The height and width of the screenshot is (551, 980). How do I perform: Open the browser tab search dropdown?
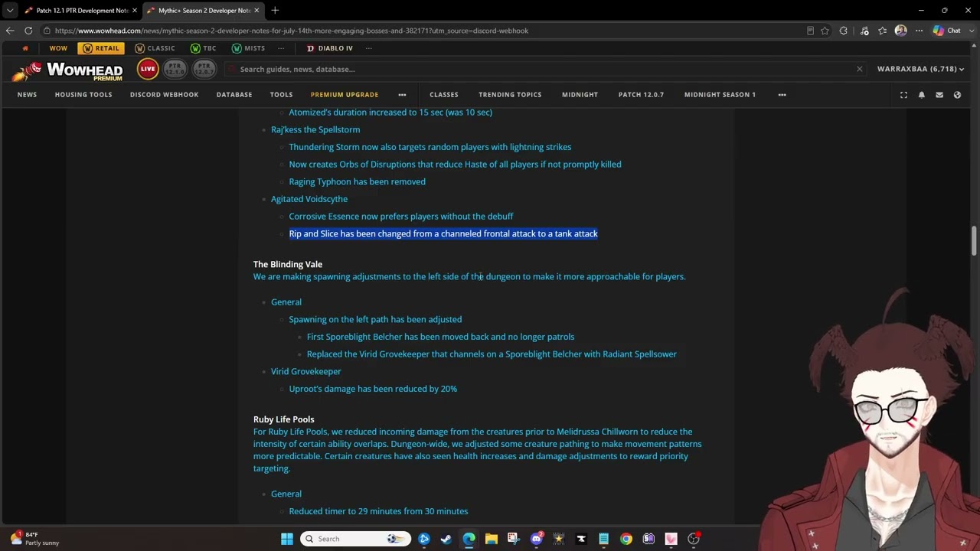9,11
